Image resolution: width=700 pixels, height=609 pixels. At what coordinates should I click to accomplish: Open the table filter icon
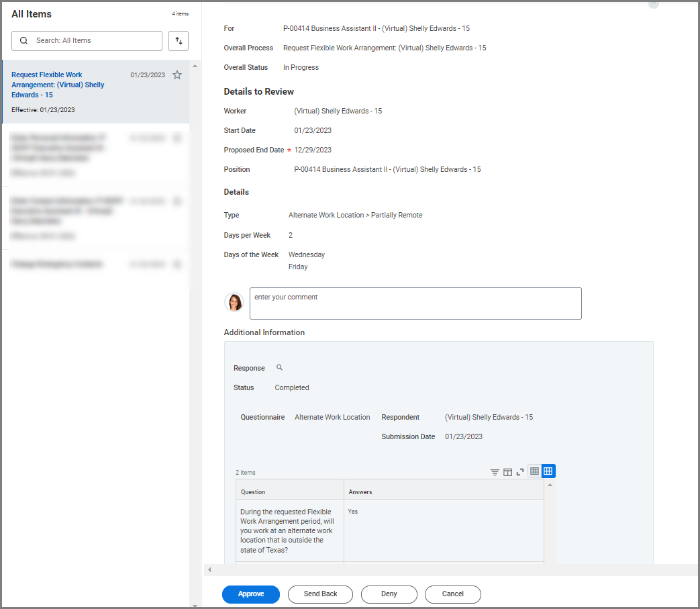(495, 472)
